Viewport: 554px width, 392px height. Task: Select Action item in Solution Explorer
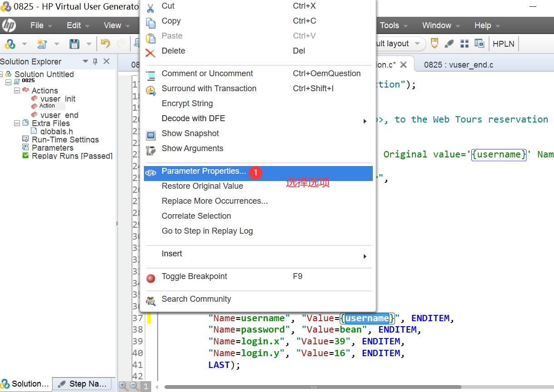pos(47,106)
